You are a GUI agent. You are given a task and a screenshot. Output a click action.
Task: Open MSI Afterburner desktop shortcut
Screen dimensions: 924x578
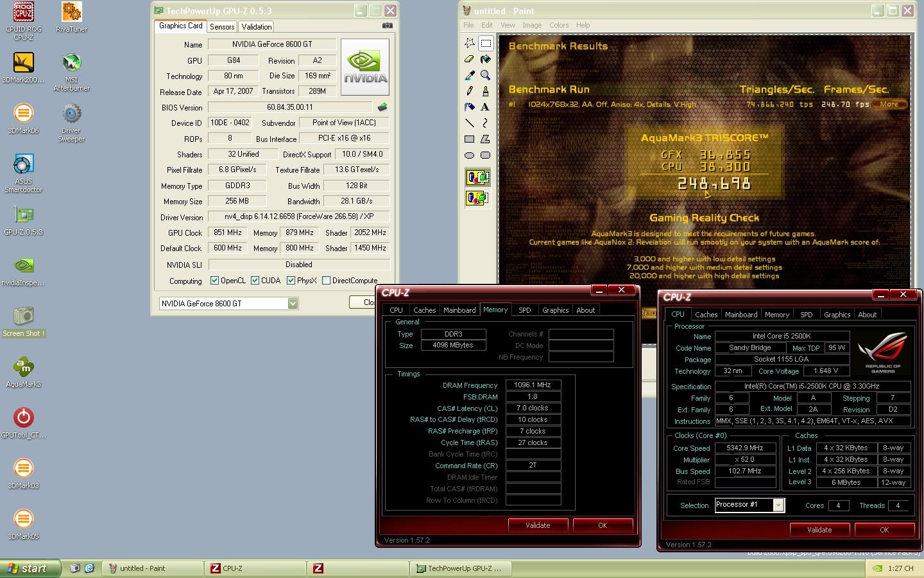[x=72, y=72]
